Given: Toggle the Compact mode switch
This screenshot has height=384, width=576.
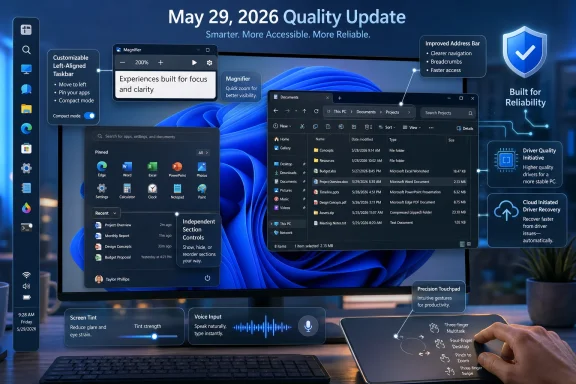Looking at the screenshot, I should pyautogui.click(x=89, y=116).
